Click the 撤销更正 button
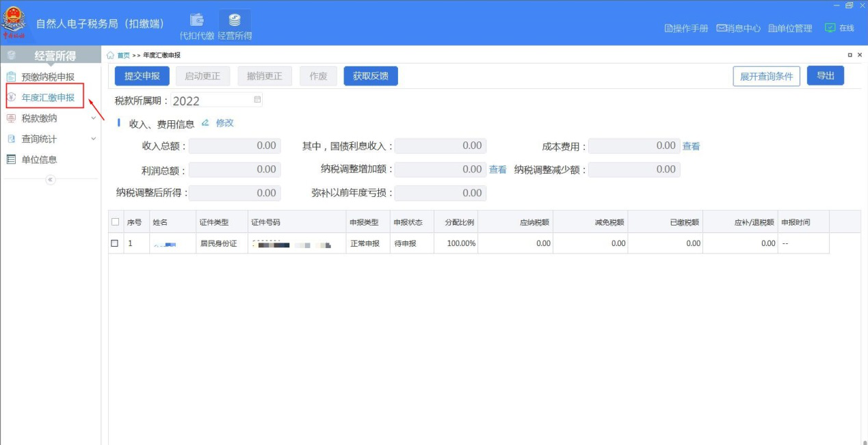Image resolution: width=868 pixels, height=445 pixels. (x=265, y=76)
